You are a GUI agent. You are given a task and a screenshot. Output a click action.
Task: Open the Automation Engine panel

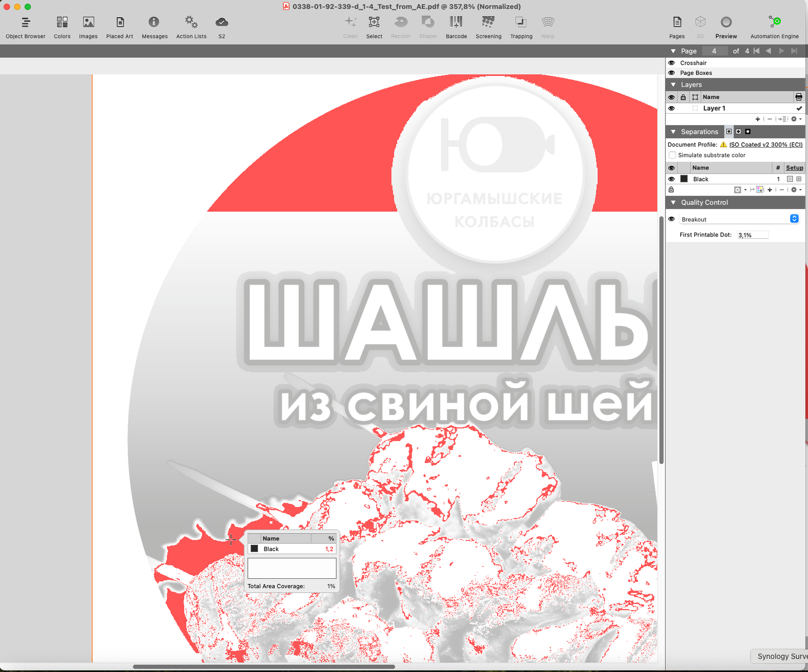[x=775, y=26]
